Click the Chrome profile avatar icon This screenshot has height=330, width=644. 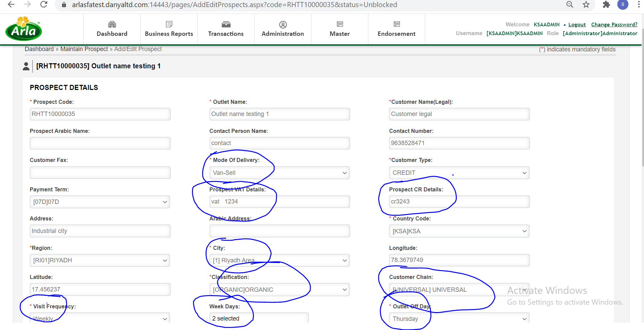click(623, 5)
